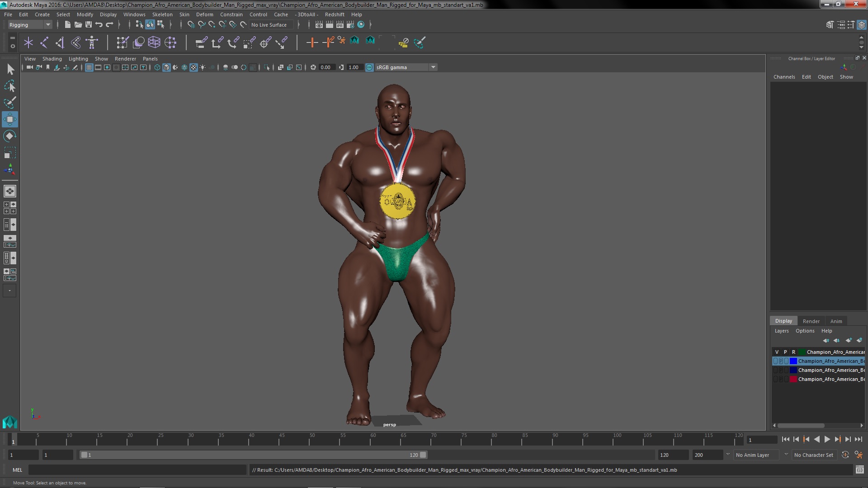Choose the Paint selection tool
This screenshot has width=868, height=488.
click(x=10, y=103)
